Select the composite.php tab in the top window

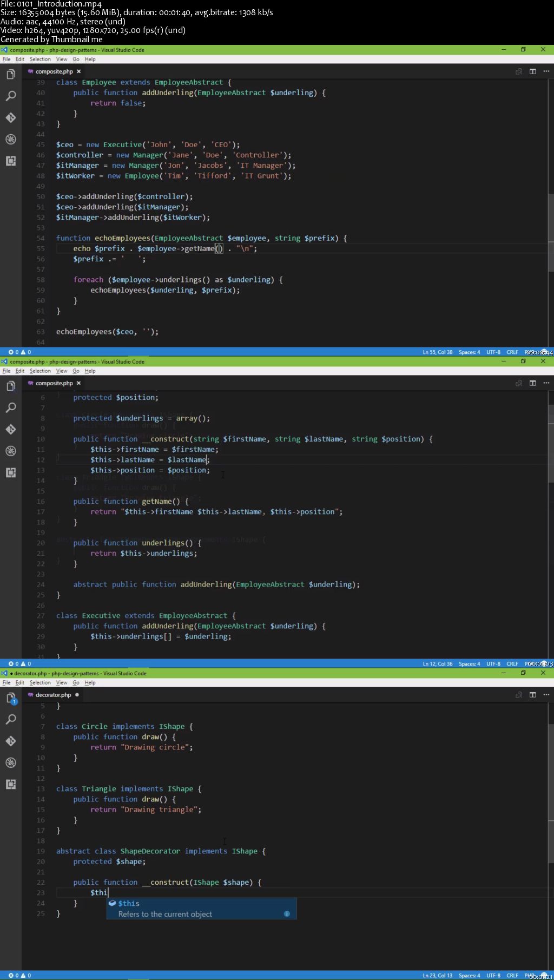(x=54, y=71)
